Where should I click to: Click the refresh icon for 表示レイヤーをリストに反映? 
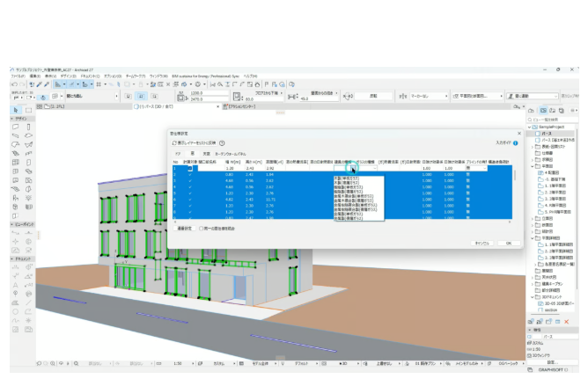click(x=173, y=142)
